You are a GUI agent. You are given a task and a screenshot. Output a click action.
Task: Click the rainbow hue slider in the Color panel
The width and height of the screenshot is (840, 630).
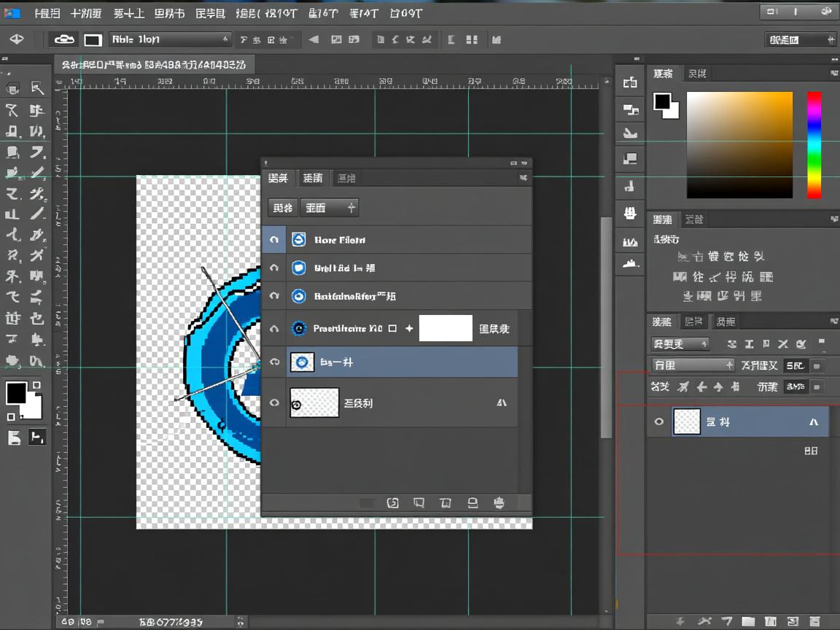click(814, 144)
